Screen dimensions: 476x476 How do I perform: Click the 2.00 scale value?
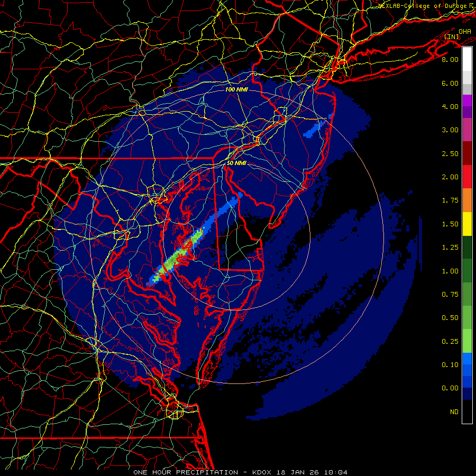450,177
